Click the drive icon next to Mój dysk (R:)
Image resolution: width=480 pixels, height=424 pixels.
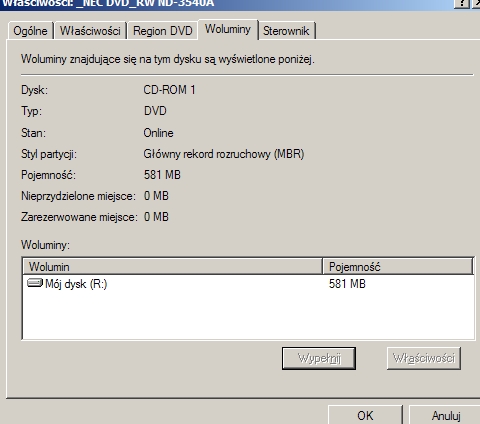[x=35, y=283]
